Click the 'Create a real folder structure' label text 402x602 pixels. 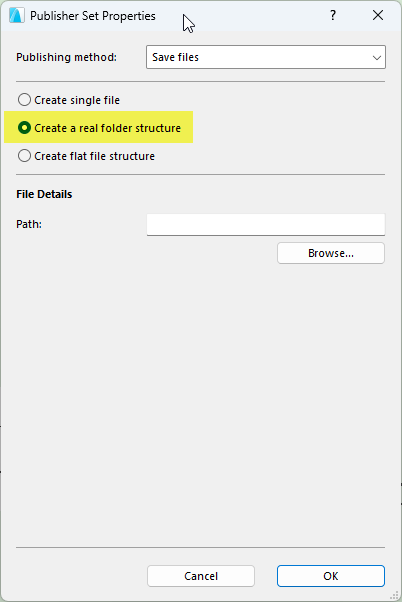tap(108, 128)
